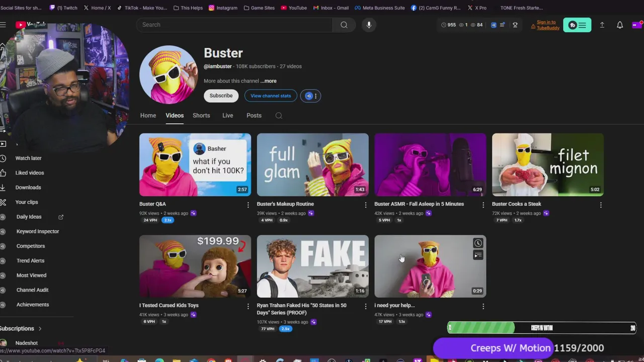Click the eye stat showing 84
The height and width of the screenshot is (362, 644).
pyautogui.click(x=476, y=25)
